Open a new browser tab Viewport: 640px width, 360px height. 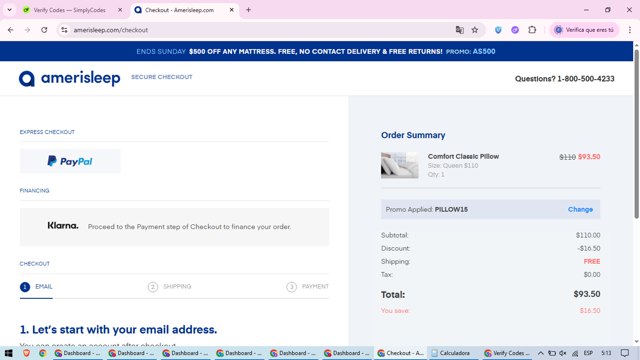click(x=248, y=10)
